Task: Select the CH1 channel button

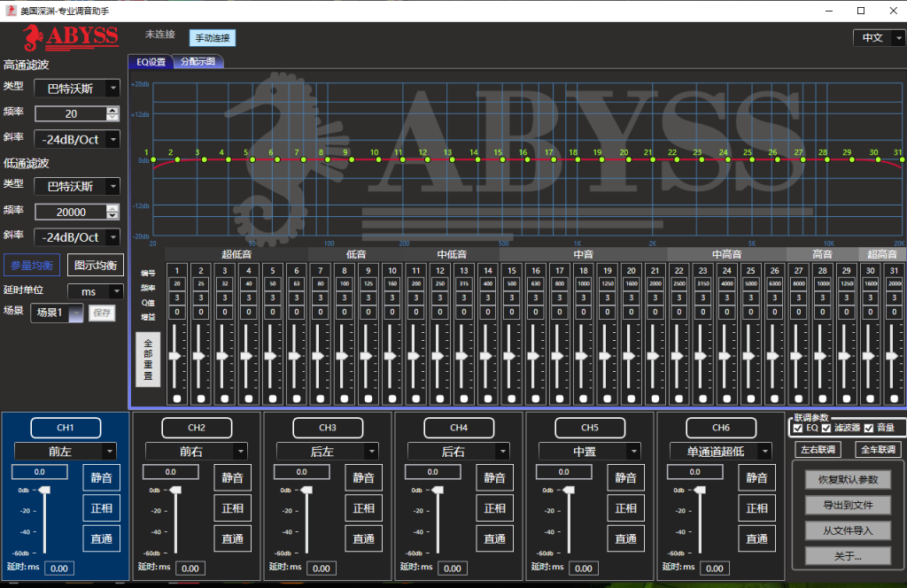Action: click(66, 428)
